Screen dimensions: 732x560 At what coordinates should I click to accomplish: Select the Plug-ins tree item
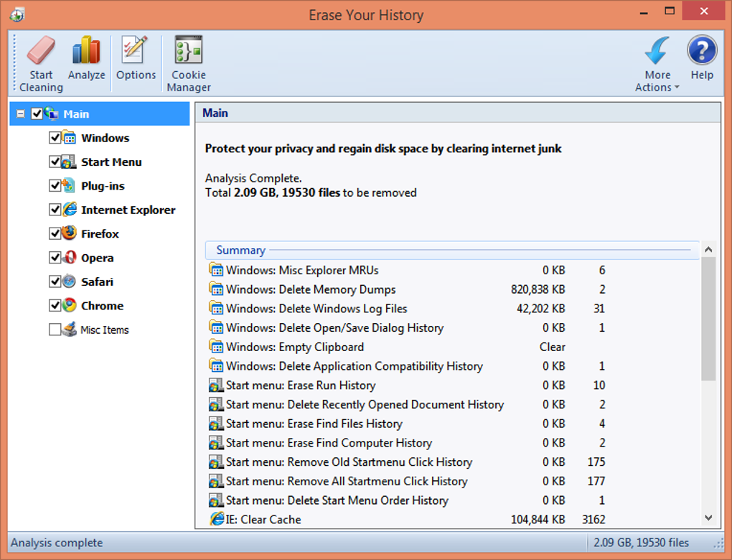click(x=103, y=186)
